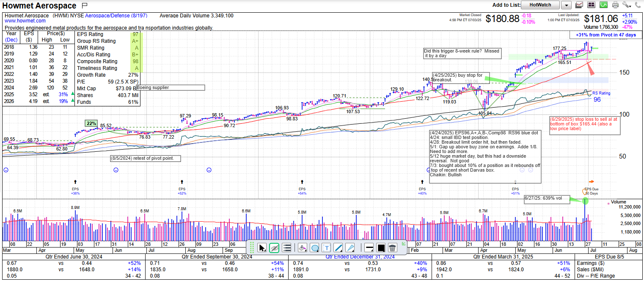Print the chart with printer icon
This screenshot has width=644, height=281.
pyautogui.click(x=615, y=5)
